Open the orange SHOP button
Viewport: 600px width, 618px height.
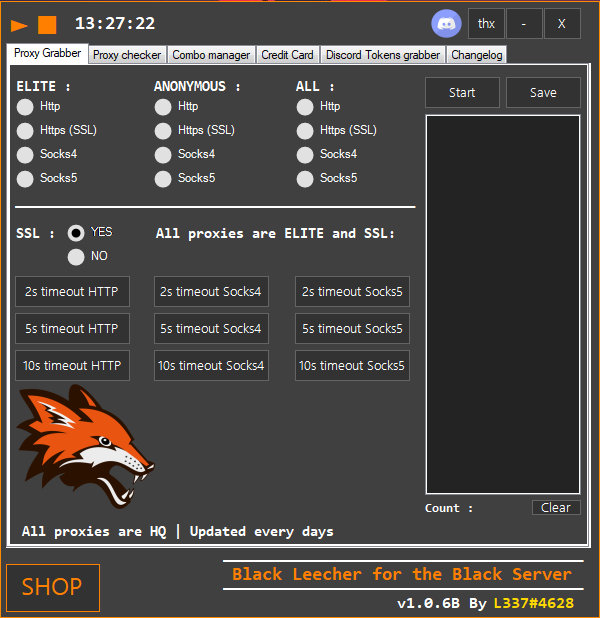(x=53, y=587)
